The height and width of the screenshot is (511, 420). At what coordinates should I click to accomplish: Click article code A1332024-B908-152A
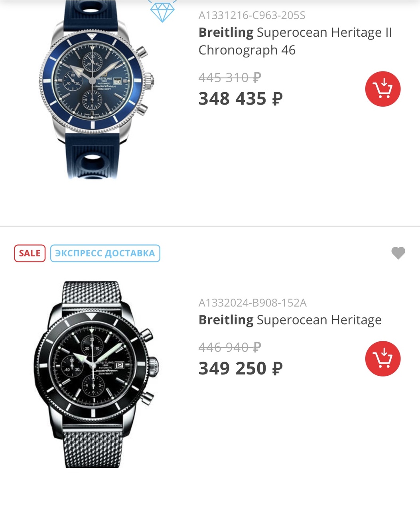click(252, 303)
